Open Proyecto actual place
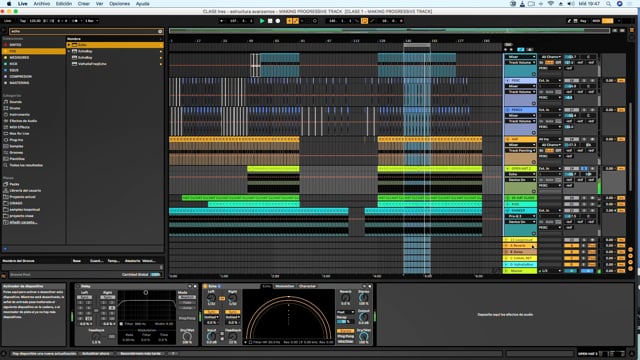The image size is (640, 360). [x=22, y=197]
